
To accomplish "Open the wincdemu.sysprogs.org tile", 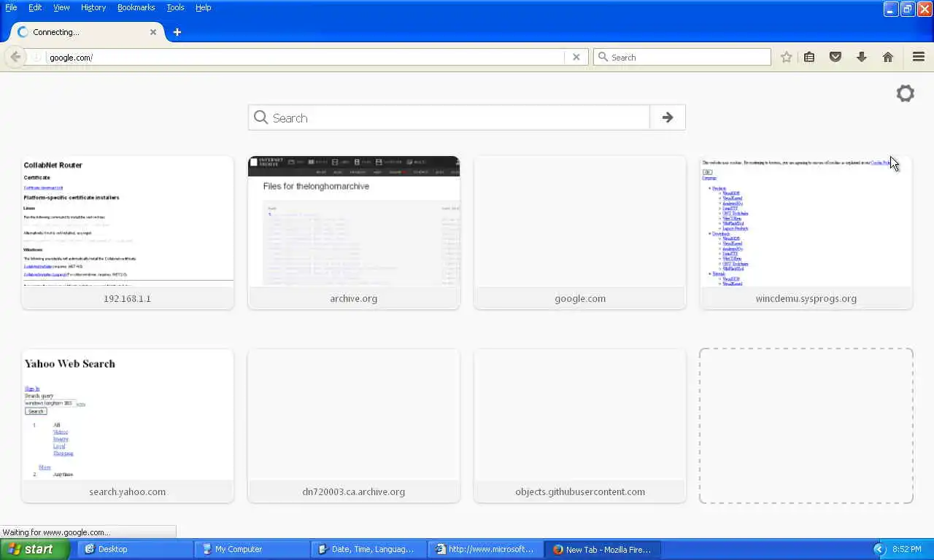I will coord(806,233).
